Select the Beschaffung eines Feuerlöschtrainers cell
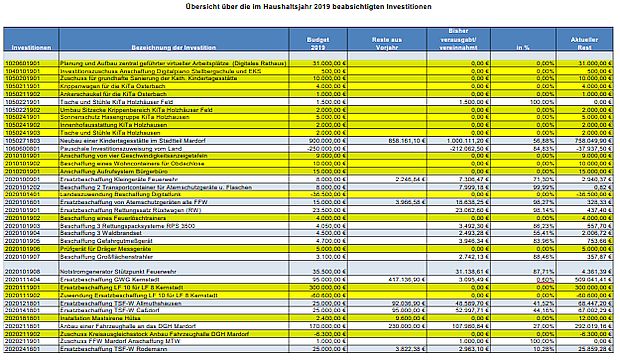 pyautogui.click(x=174, y=218)
